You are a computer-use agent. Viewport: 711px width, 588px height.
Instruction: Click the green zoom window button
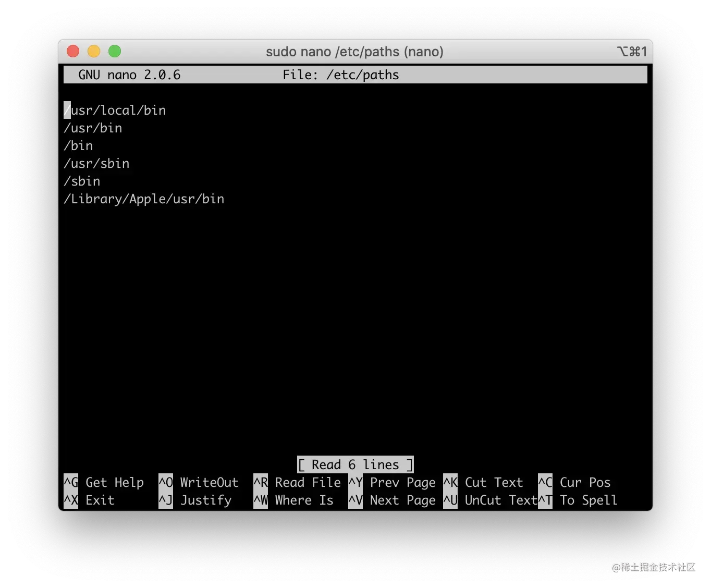(115, 51)
